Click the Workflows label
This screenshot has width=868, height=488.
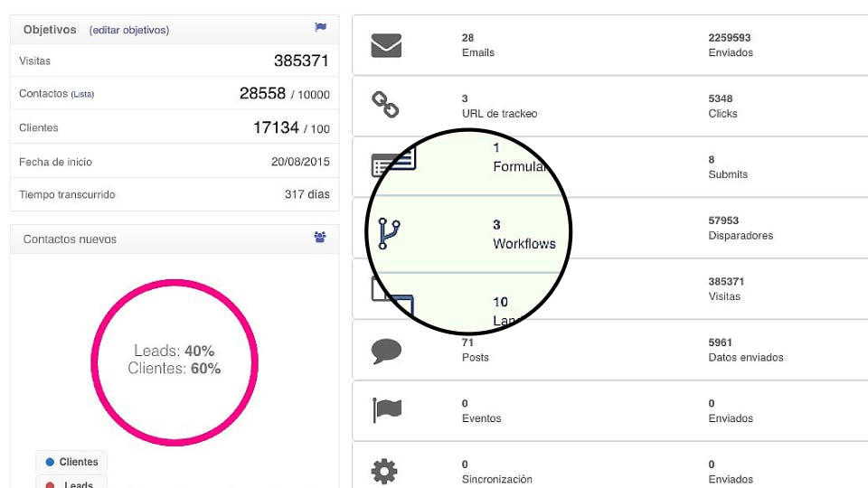[524, 243]
